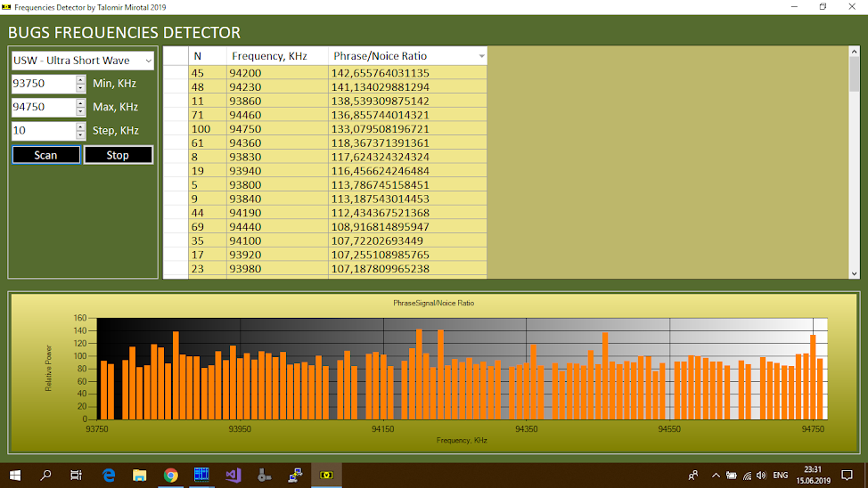Click row header of row N 45
The height and width of the screenshot is (488, 868).
(x=176, y=73)
